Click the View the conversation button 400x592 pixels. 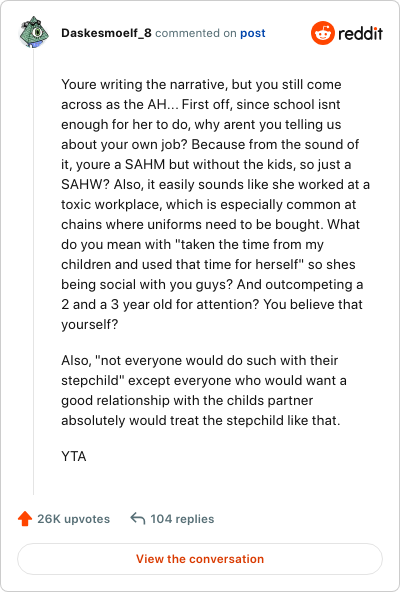200,559
